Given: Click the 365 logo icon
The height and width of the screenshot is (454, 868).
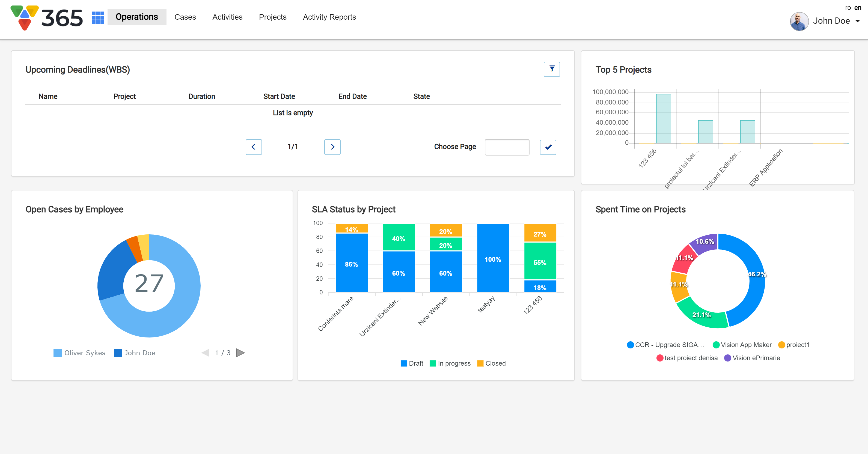Looking at the screenshot, I should (25, 17).
